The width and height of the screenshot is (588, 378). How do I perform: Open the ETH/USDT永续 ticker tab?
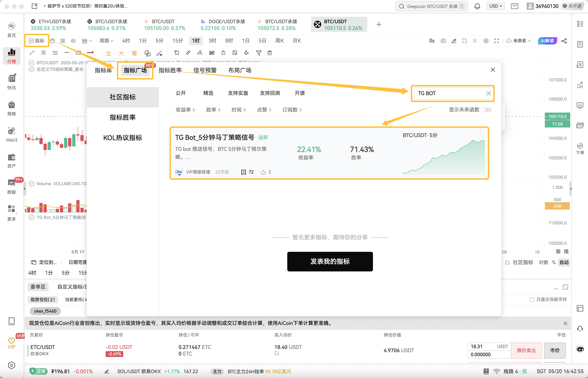[x=51, y=25]
